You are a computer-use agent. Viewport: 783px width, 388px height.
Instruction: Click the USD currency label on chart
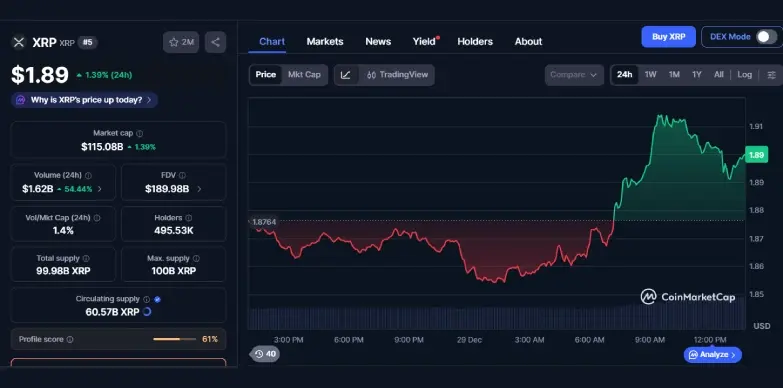[x=762, y=326]
